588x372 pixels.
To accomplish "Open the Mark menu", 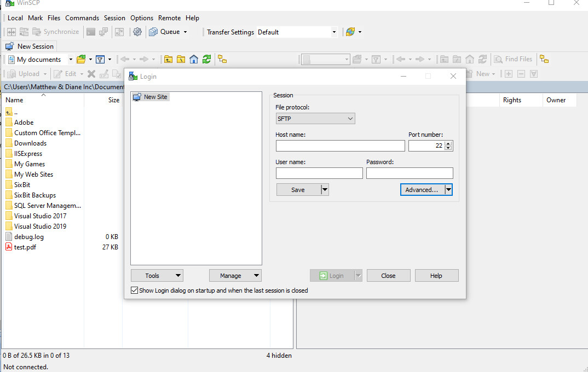I will pos(35,18).
